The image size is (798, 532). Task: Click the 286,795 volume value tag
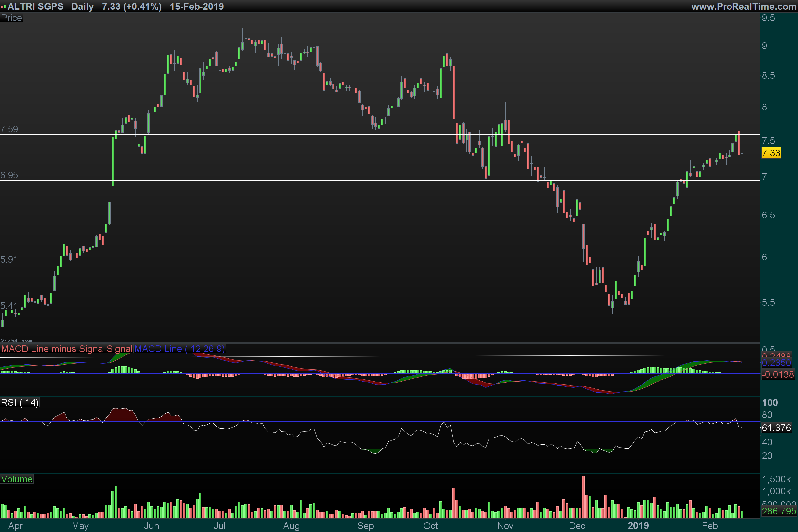(x=779, y=511)
